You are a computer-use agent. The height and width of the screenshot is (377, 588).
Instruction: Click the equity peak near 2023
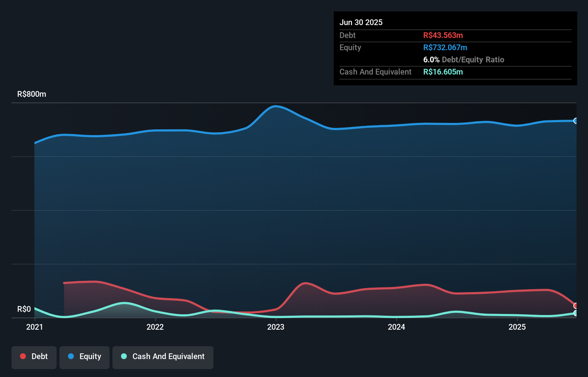[x=275, y=106]
